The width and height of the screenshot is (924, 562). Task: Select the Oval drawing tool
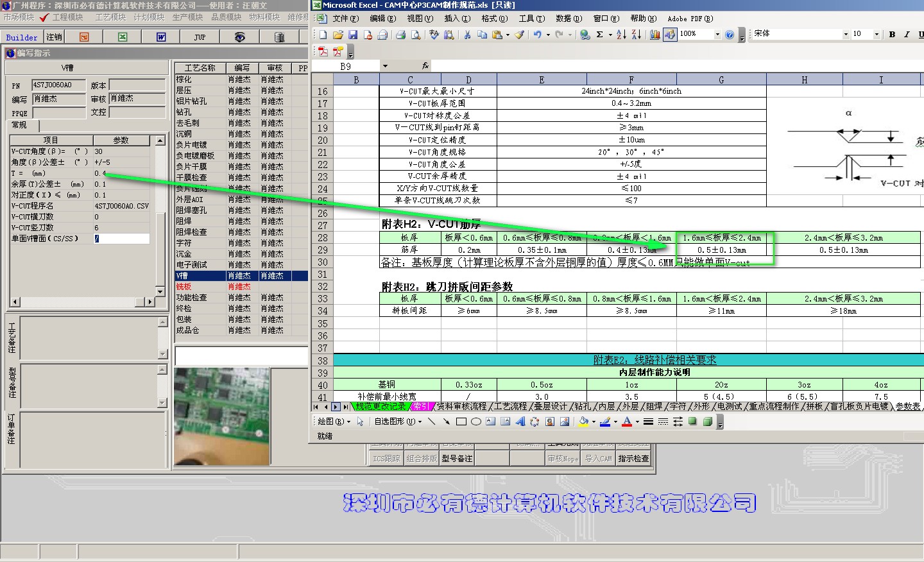pos(475,422)
